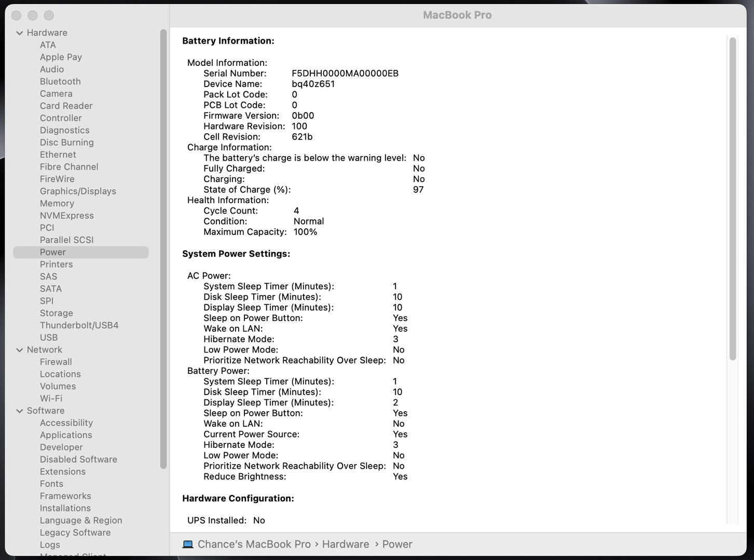Open Memory information

[x=57, y=203]
